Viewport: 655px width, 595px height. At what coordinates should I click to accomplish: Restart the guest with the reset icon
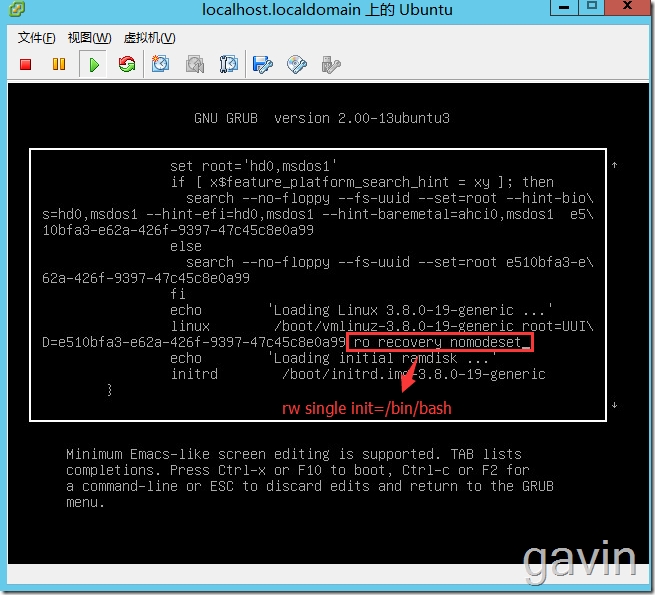click(x=127, y=64)
